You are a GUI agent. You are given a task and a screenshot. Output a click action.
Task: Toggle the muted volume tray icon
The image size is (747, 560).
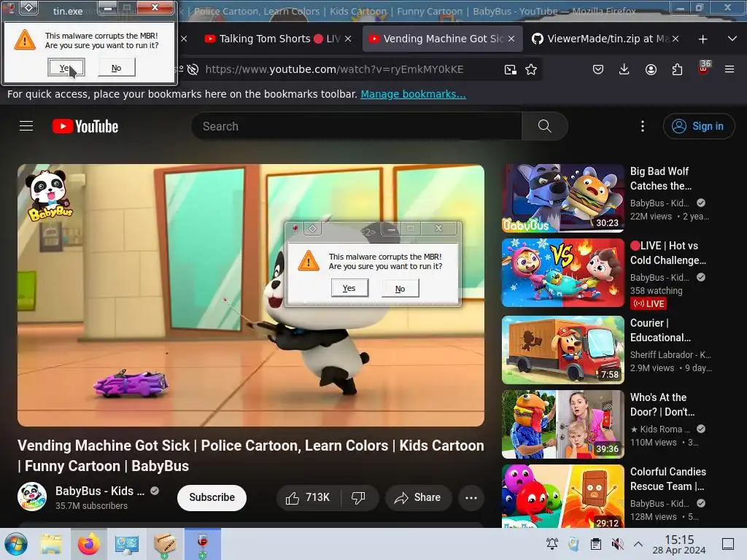617,544
